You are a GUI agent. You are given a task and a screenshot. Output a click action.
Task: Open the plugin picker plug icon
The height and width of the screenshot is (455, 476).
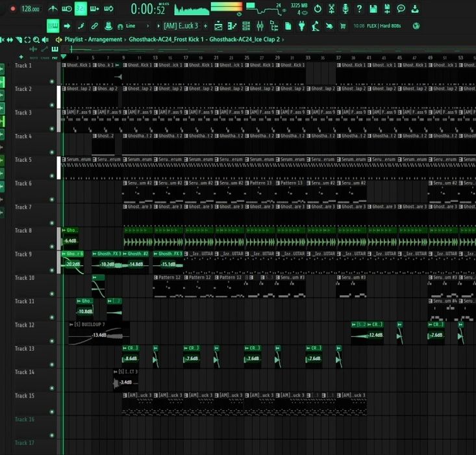pos(302,26)
